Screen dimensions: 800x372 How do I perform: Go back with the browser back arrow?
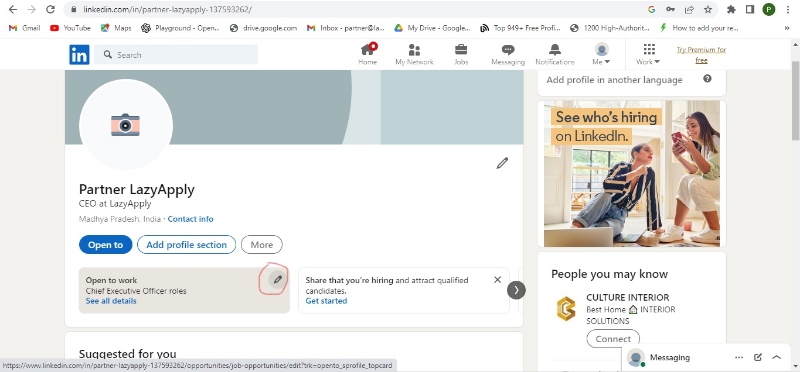(x=13, y=9)
